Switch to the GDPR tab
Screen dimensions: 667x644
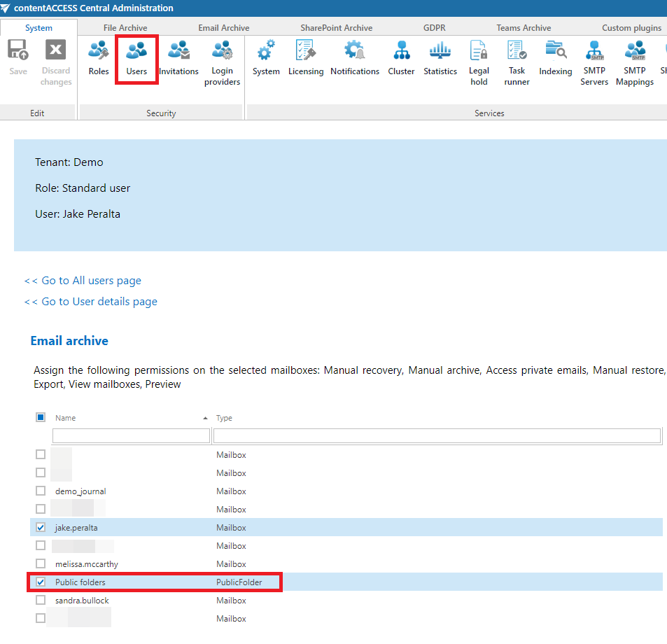pos(434,28)
